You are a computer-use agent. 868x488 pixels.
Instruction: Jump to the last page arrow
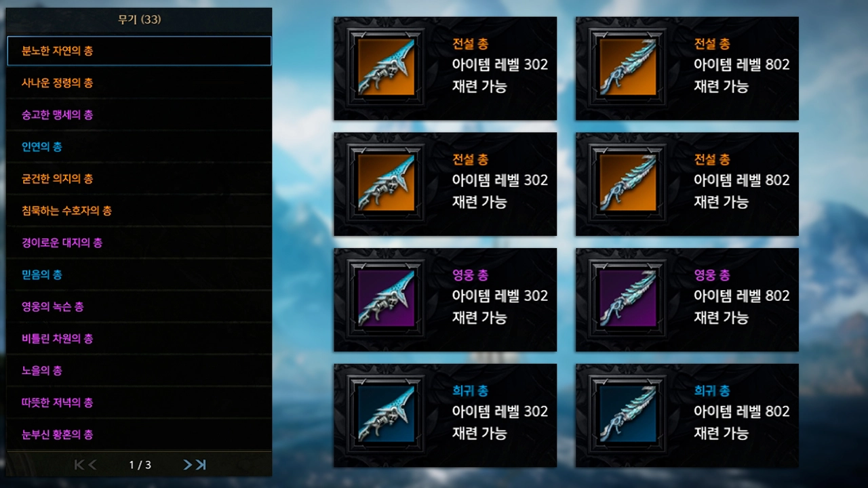[x=201, y=465]
